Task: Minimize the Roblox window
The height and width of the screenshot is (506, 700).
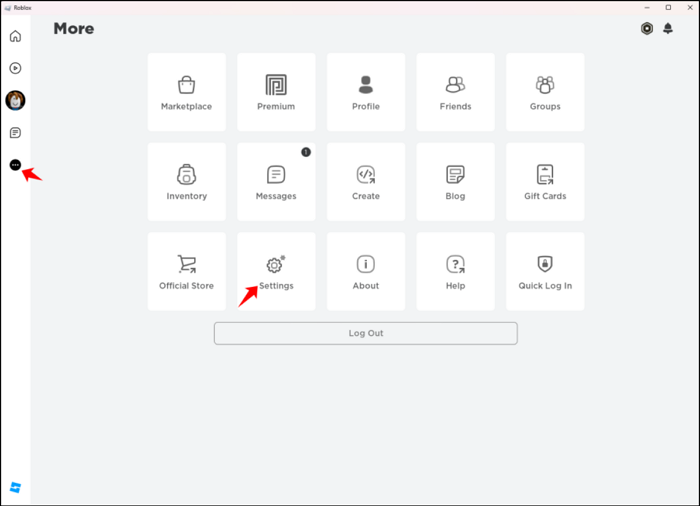Action: [647, 8]
